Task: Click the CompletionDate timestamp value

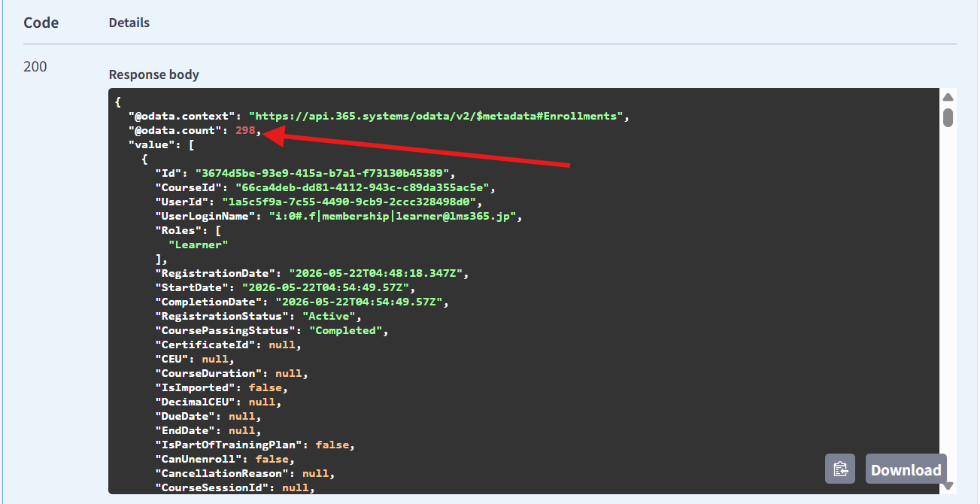Action: click(358, 302)
